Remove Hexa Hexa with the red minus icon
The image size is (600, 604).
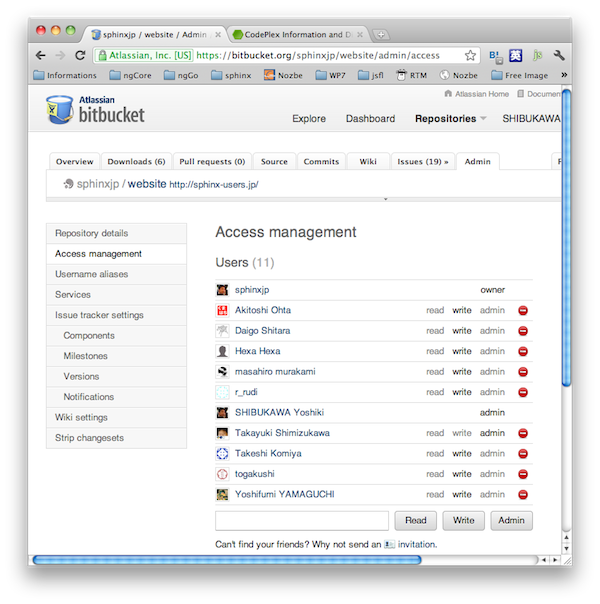coord(523,351)
